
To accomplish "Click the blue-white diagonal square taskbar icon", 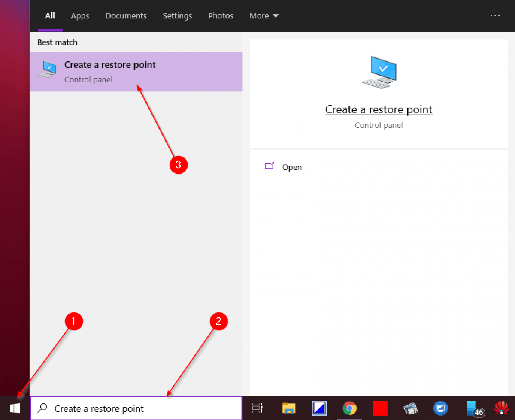I will pyautogui.click(x=319, y=408).
